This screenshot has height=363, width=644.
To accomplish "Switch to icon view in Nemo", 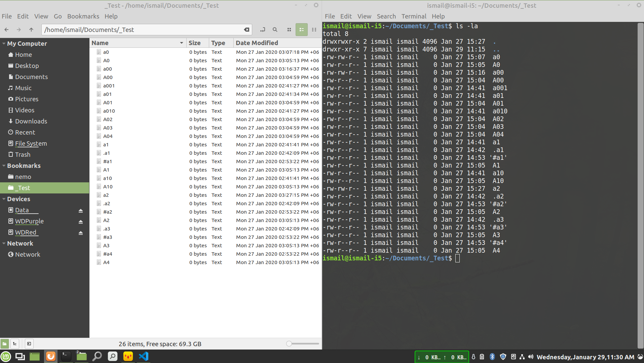I will click(x=289, y=30).
